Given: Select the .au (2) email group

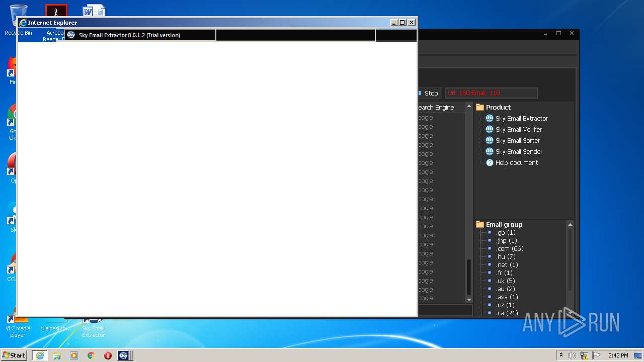Looking at the screenshot, I should pyautogui.click(x=505, y=289).
